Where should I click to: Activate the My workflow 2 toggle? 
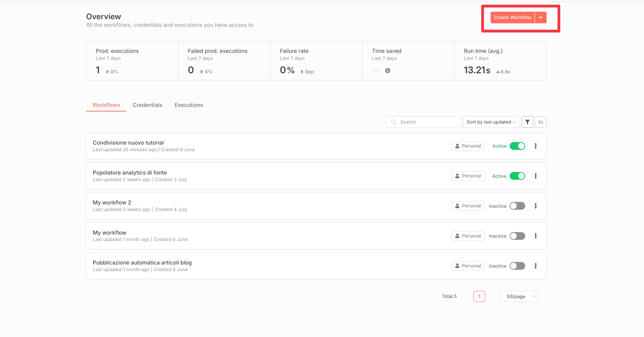(517, 206)
